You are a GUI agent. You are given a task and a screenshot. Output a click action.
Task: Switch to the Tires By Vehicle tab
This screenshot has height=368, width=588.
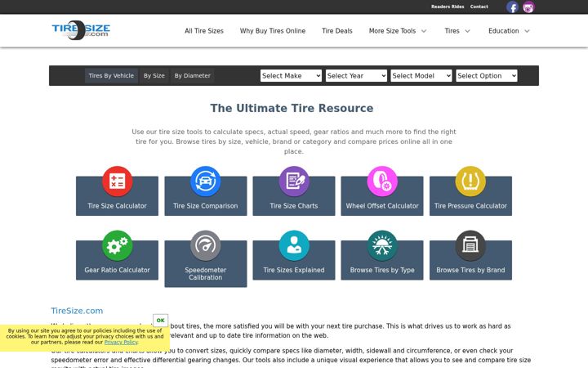pos(111,75)
